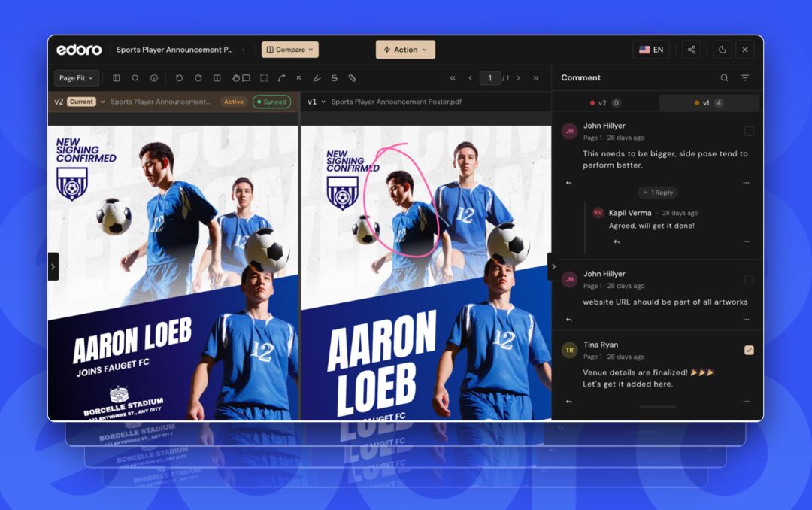This screenshot has height=510, width=812.
Task: Expand the left side panel arrow
Action: point(53,266)
